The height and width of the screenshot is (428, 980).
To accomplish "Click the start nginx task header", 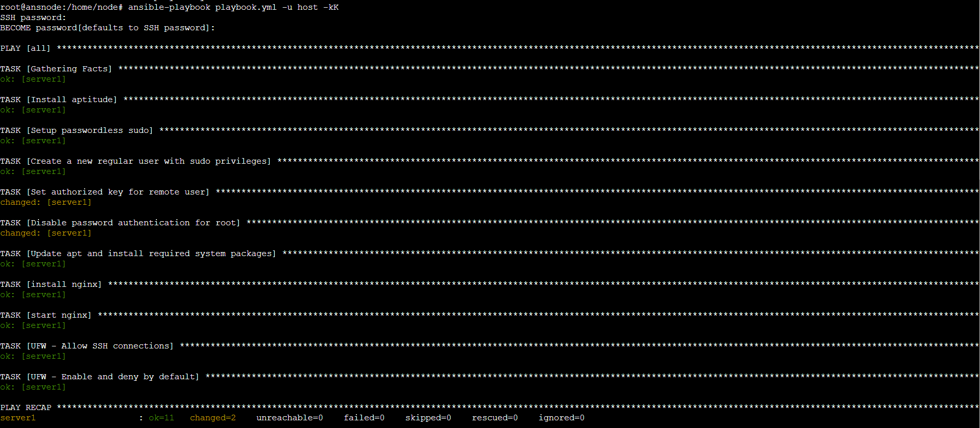I will 46,315.
